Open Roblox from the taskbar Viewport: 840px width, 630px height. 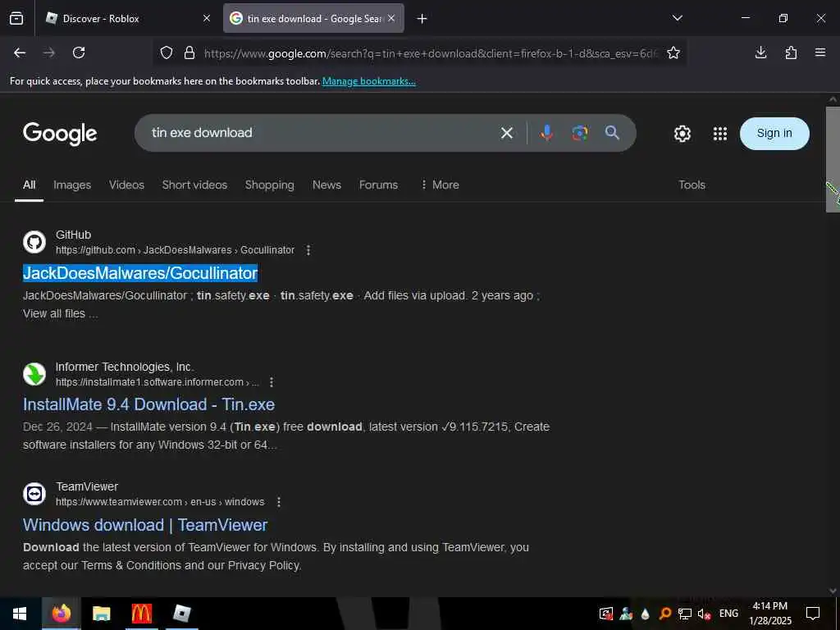(x=182, y=614)
